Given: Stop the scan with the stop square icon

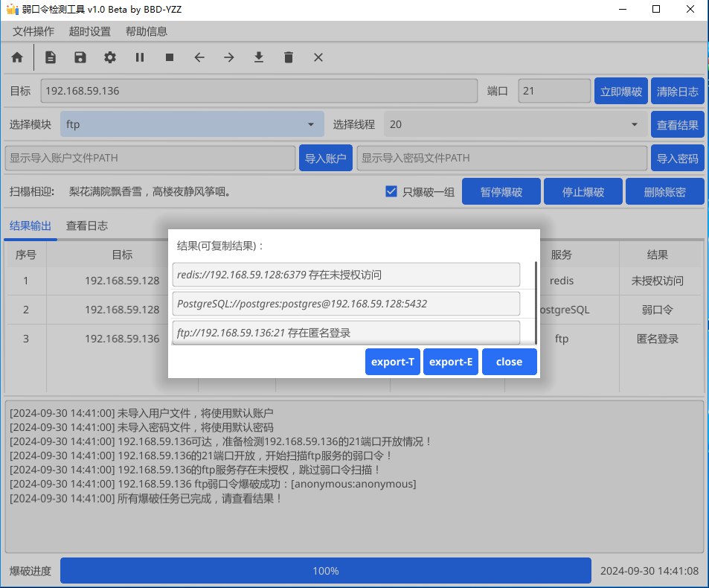Looking at the screenshot, I should point(169,57).
